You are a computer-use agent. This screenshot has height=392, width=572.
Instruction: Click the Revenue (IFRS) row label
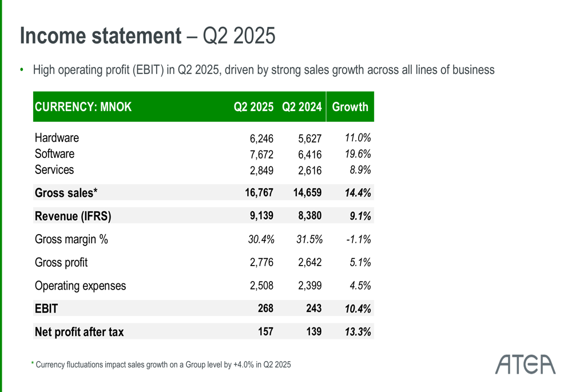[x=73, y=216]
